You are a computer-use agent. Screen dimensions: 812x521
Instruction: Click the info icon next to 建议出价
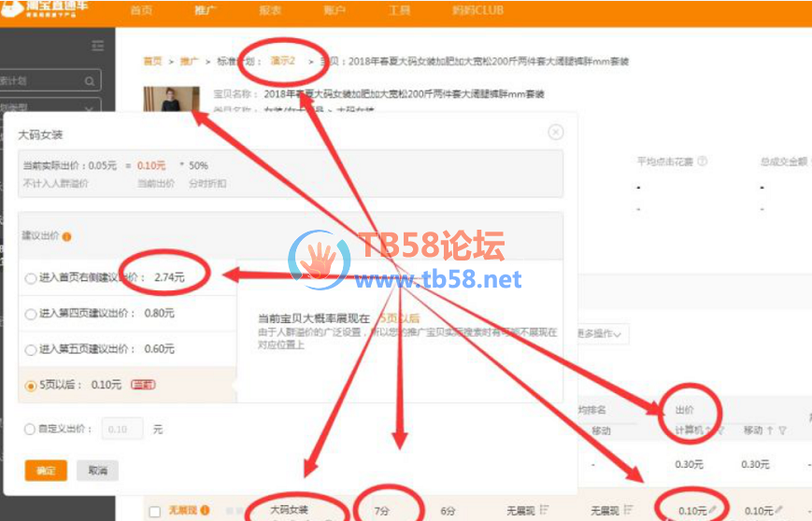tap(67, 237)
